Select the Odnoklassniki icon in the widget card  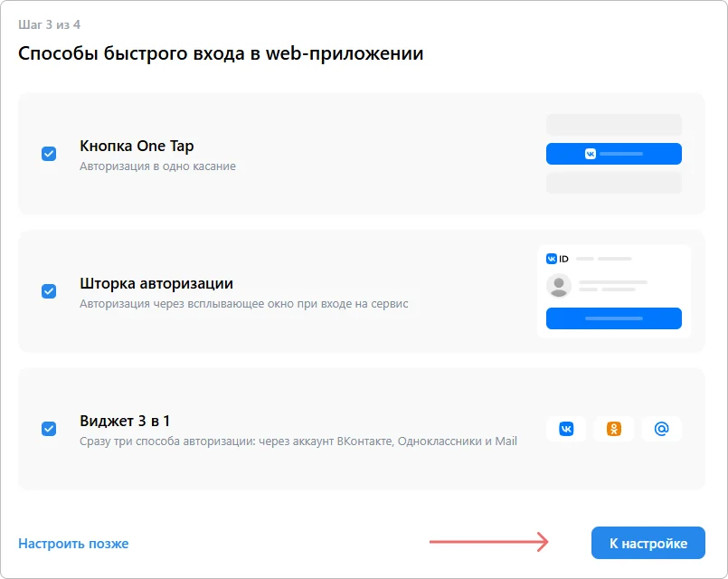(x=615, y=429)
